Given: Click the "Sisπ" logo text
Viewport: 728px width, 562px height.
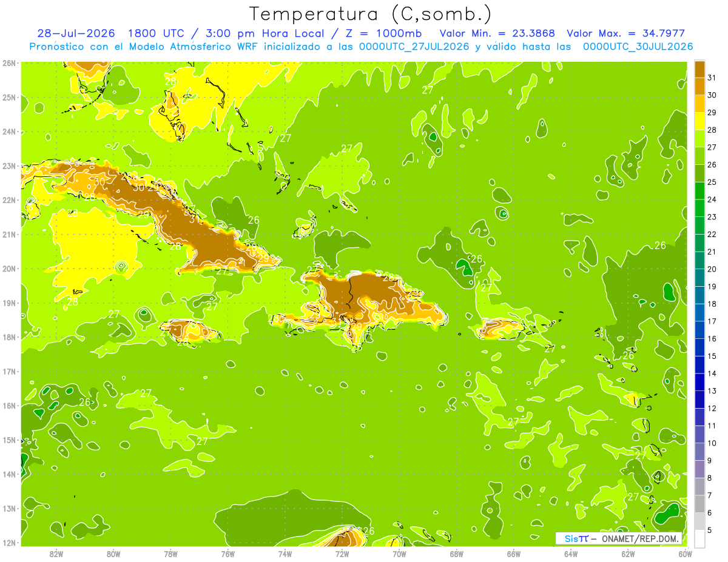Looking at the screenshot, I should pyautogui.click(x=576, y=538).
